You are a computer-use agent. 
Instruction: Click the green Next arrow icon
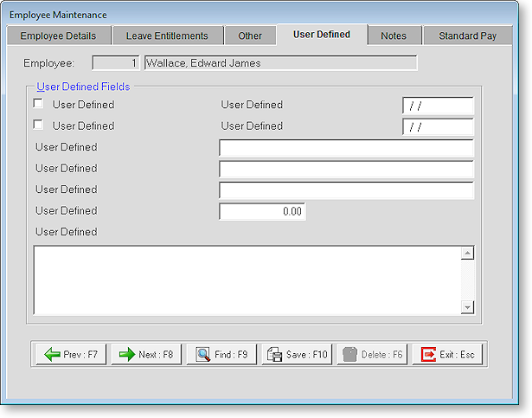click(127, 354)
